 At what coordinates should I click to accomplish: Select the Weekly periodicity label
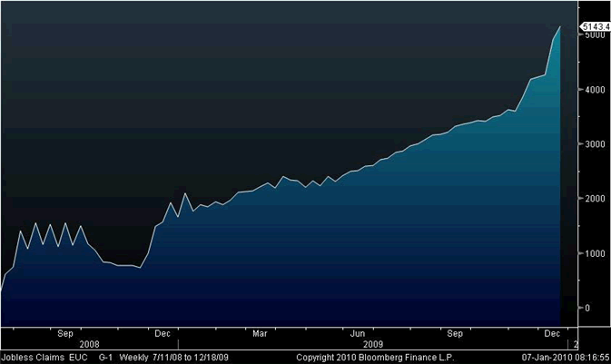tap(134, 358)
